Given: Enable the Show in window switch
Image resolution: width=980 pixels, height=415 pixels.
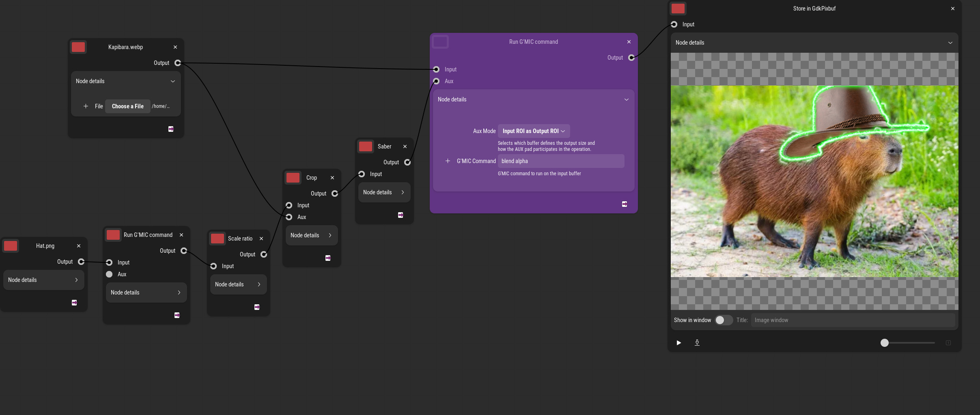Looking at the screenshot, I should click(x=723, y=320).
